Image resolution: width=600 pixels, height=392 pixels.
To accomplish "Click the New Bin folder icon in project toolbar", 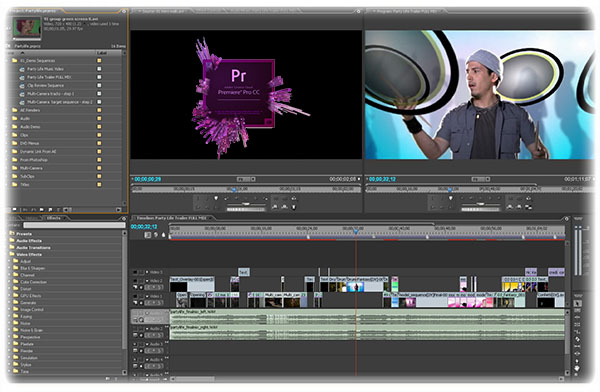I will click(x=42, y=210).
